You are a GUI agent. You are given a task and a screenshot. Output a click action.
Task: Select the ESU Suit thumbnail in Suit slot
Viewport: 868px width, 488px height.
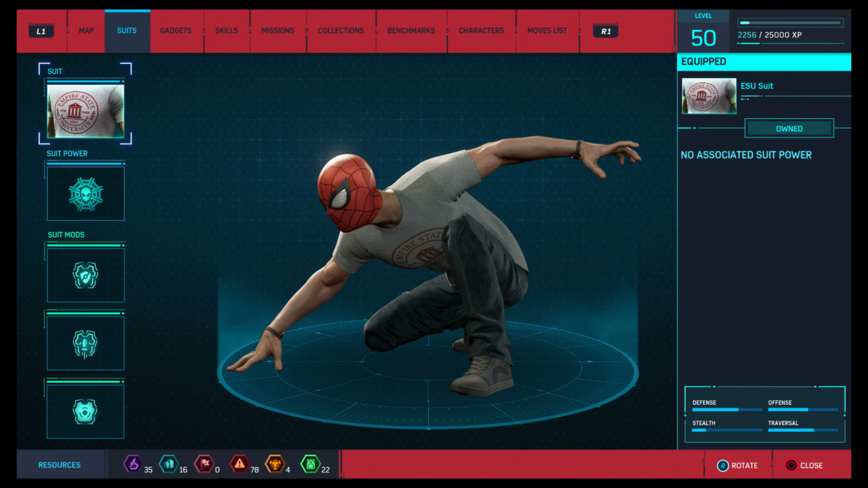(x=86, y=111)
